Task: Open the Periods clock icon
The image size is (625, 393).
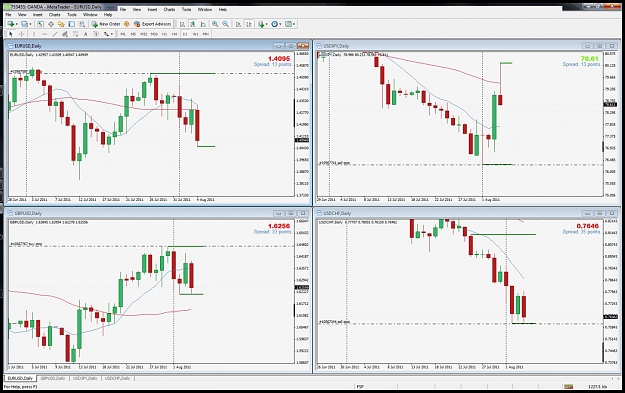Action: (x=275, y=24)
